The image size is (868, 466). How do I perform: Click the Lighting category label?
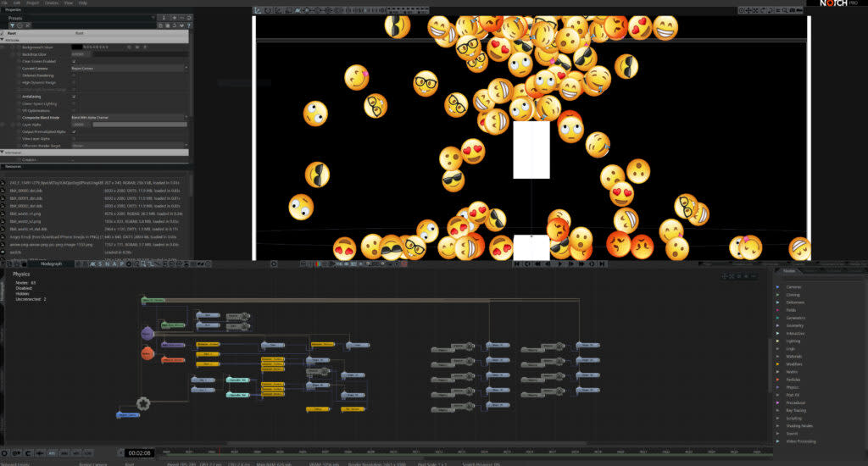(x=793, y=341)
